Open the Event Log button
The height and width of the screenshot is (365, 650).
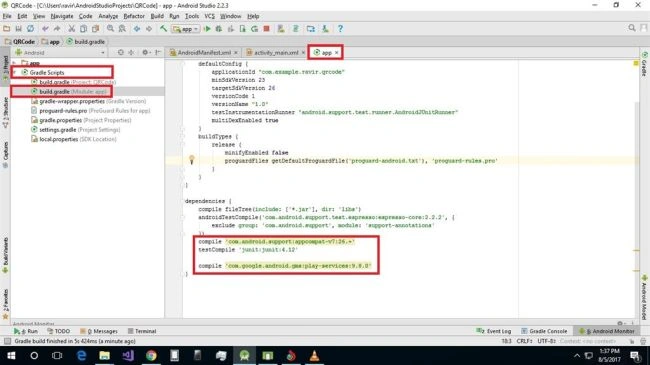click(x=494, y=331)
